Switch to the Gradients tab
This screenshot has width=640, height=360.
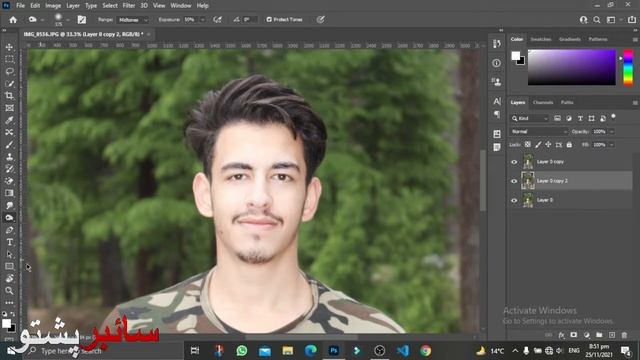pyautogui.click(x=570, y=39)
